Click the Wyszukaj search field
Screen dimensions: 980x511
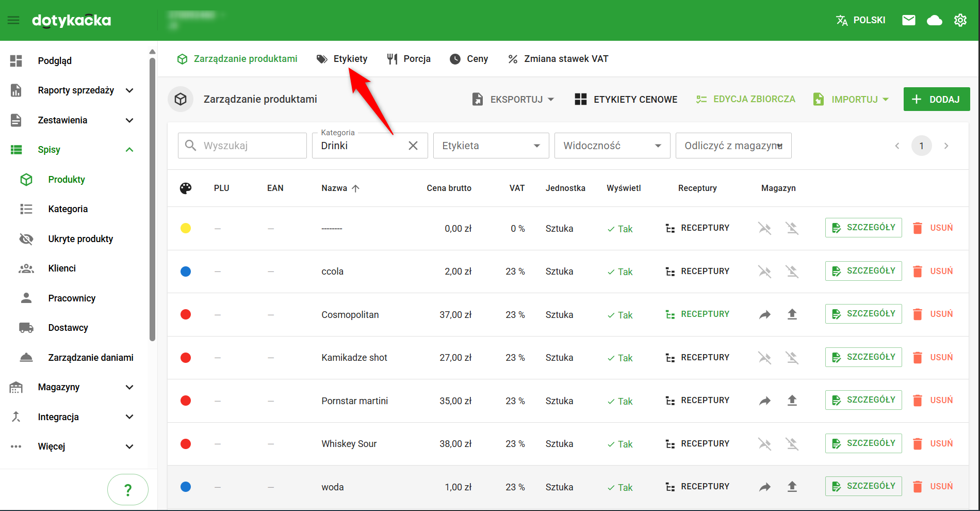click(248, 146)
